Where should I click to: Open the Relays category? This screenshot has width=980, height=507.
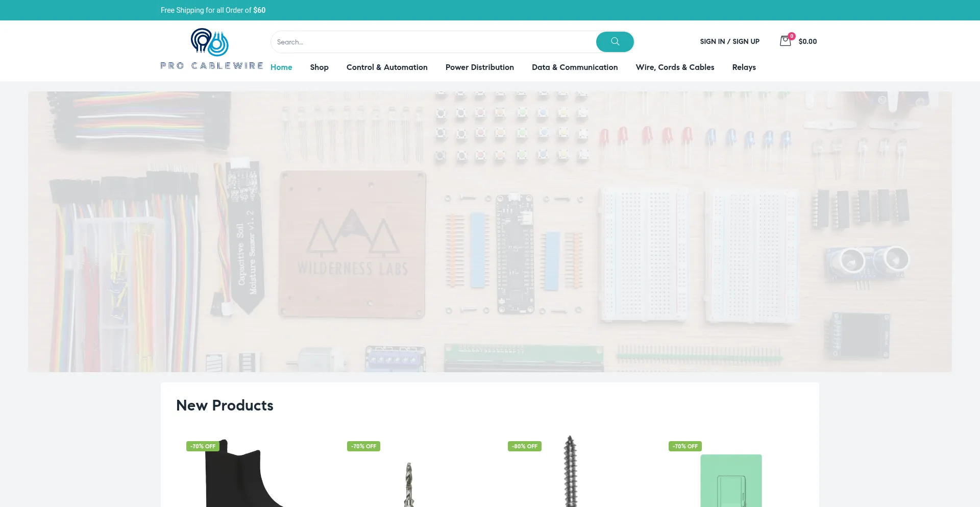[744, 67]
